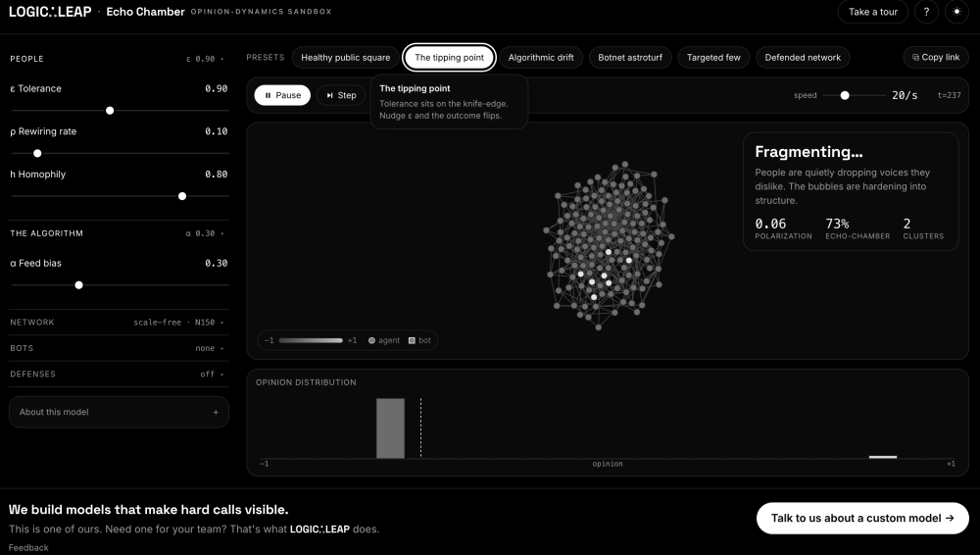The width and height of the screenshot is (980, 555).
Task: Pause the running simulation
Action: point(282,95)
